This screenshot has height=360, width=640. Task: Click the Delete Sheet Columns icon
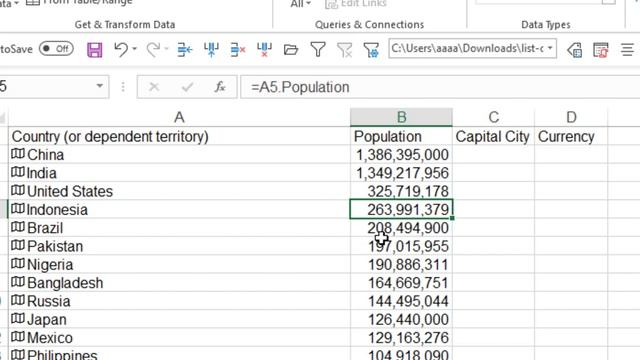(x=264, y=50)
